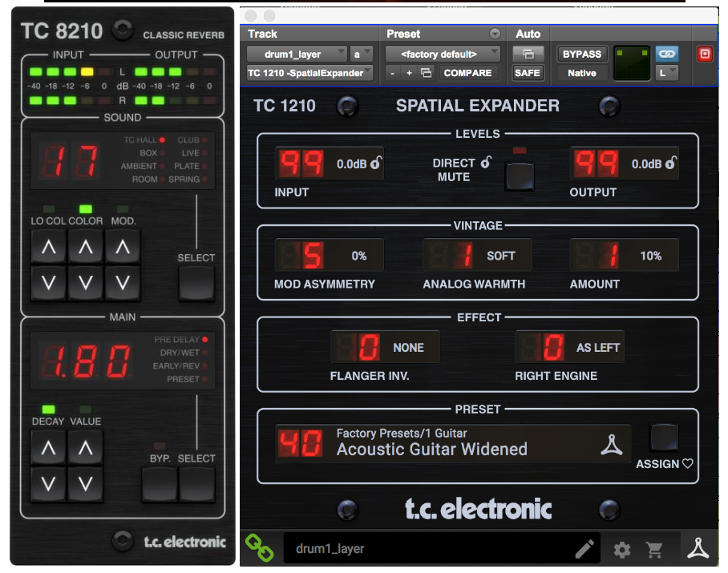This screenshot has height=573, width=728.
Task: Lower LO COL with its down arrow
Action: (49, 282)
